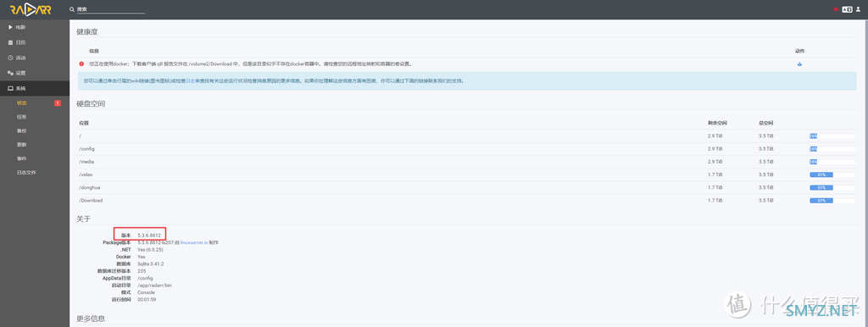The image size is (868, 327).
Task: Open the 任务 tasks page
Action: click(21, 117)
